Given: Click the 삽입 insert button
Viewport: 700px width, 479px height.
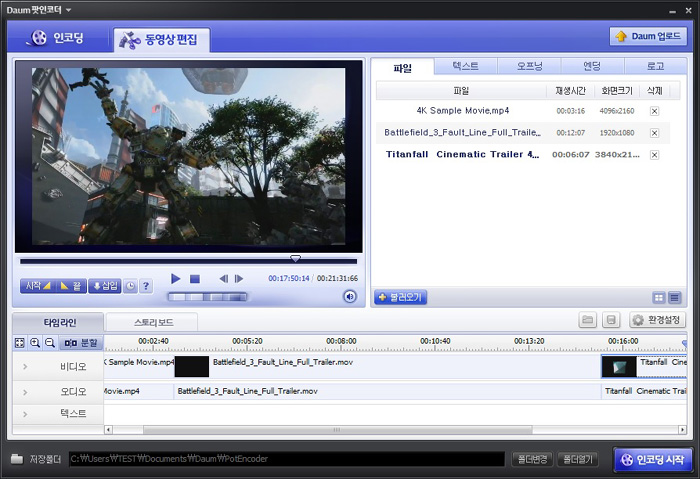Looking at the screenshot, I should (105, 286).
